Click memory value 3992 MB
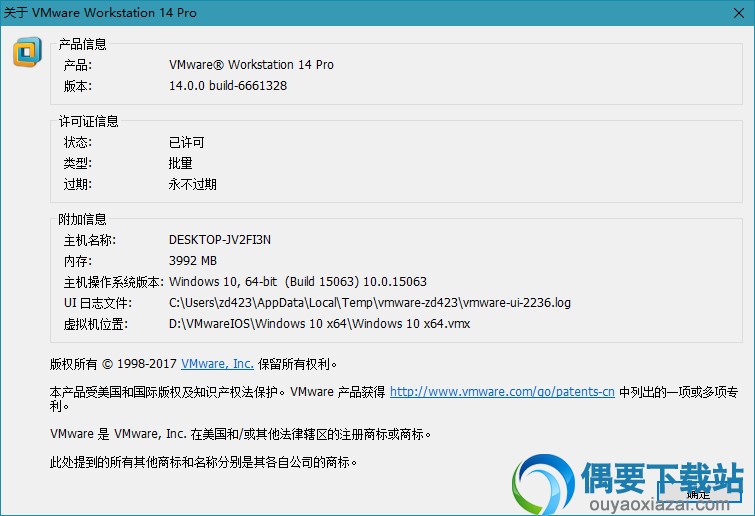This screenshot has width=755, height=516. point(193,261)
